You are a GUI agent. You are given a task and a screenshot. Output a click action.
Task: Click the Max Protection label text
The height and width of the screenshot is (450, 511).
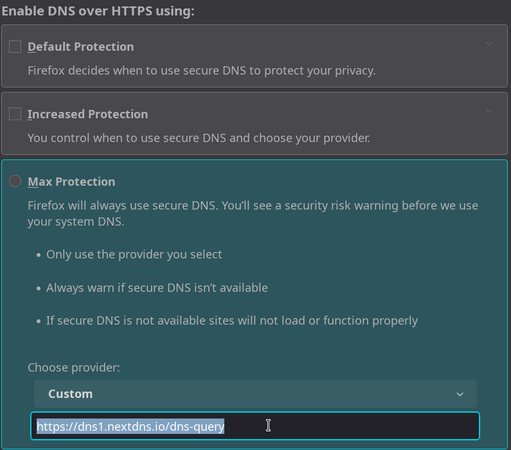tap(71, 182)
